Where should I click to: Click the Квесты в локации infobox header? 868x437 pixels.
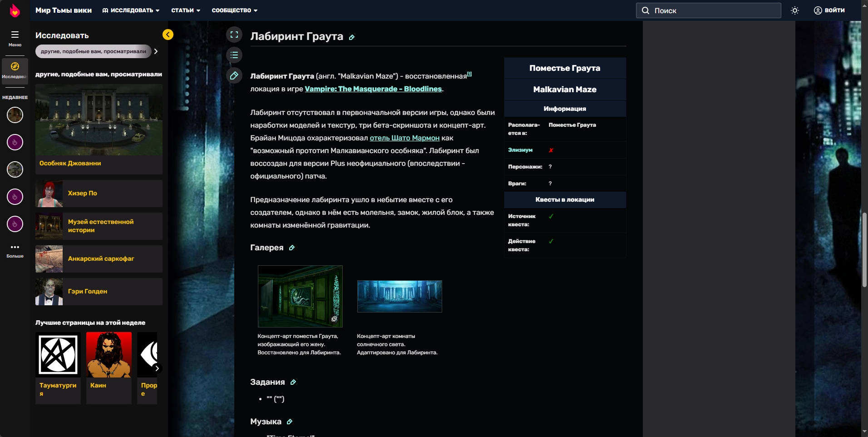(x=565, y=200)
